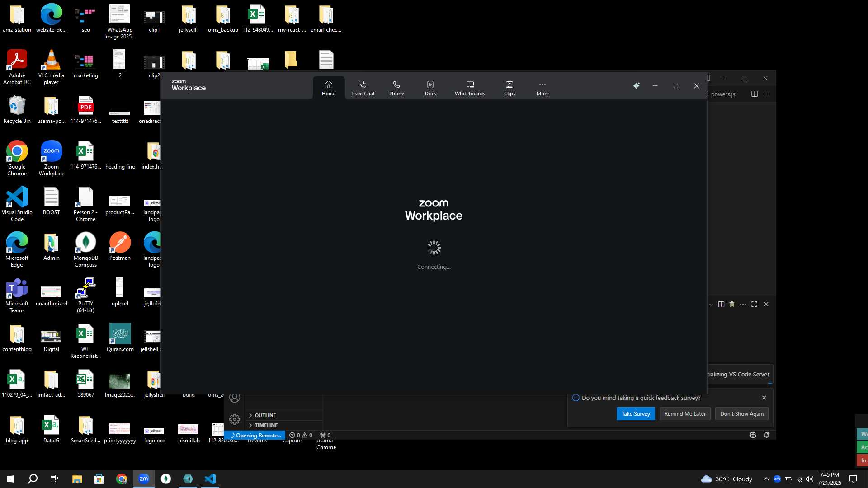Screen dimensions: 868x488
Task: Open Whiteboards tab in Zoom
Action: pyautogui.click(x=470, y=88)
